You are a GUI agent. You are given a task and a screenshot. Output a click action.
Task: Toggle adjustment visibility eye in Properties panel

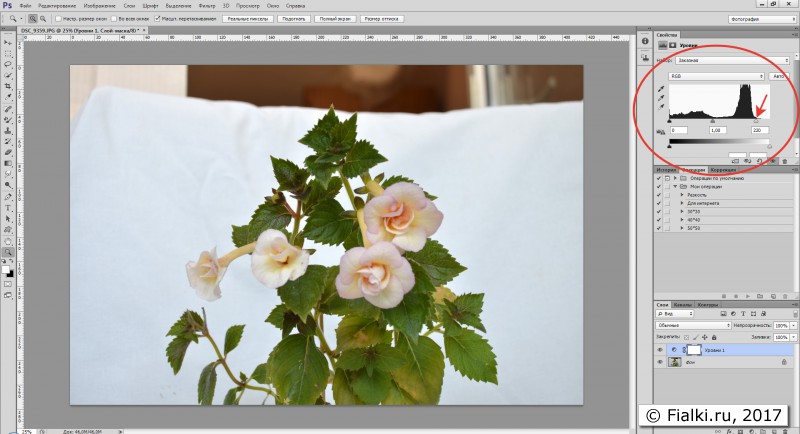[772, 161]
